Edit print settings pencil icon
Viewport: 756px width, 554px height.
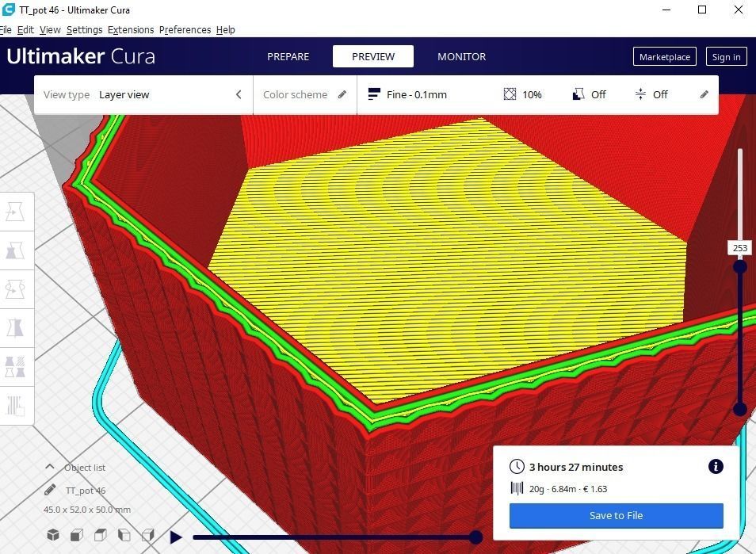pos(704,94)
